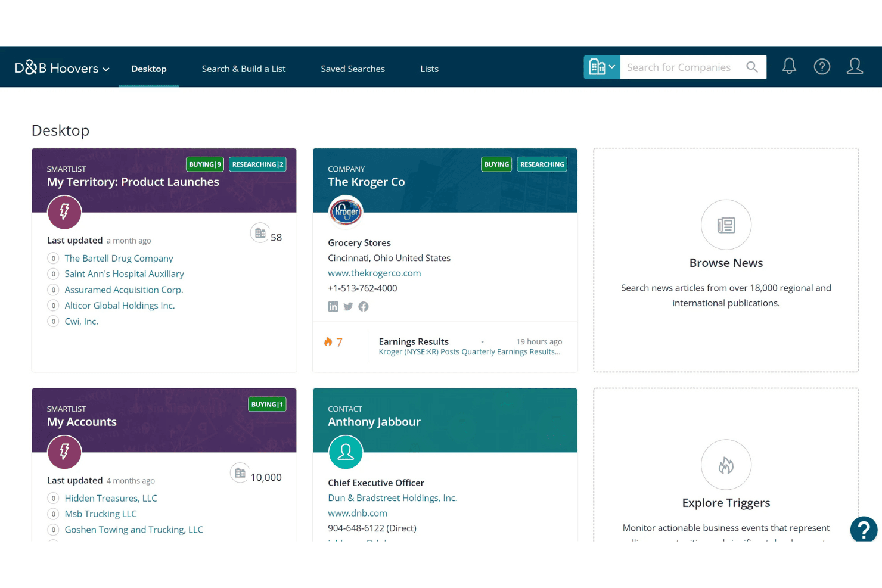Open the company search type dropdown

[602, 67]
